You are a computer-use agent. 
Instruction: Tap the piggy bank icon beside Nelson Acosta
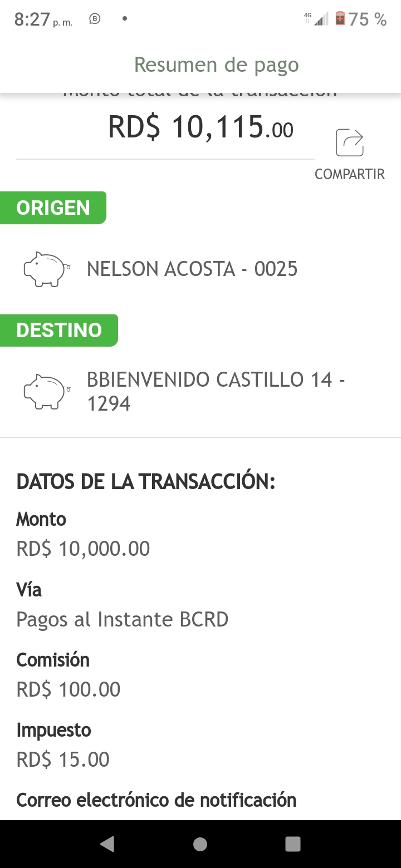pos(47,269)
